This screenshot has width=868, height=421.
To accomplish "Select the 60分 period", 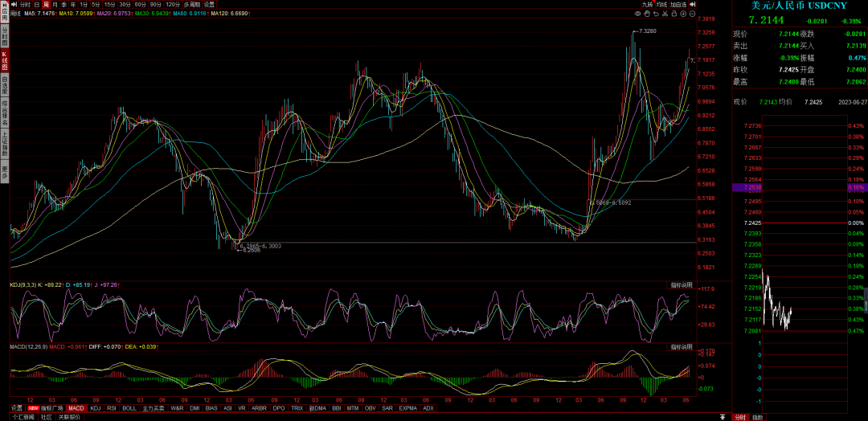I will click(x=141, y=5).
